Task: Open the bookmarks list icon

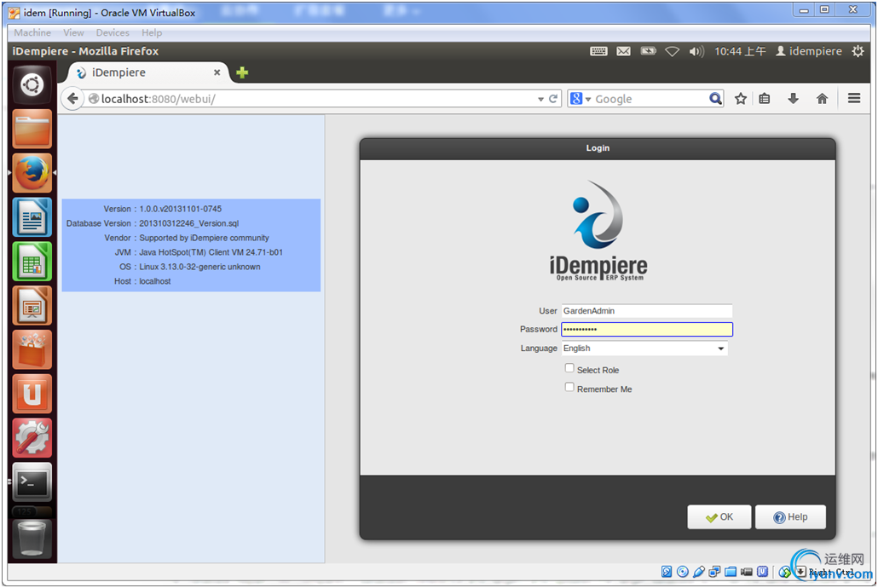Action: [765, 99]
